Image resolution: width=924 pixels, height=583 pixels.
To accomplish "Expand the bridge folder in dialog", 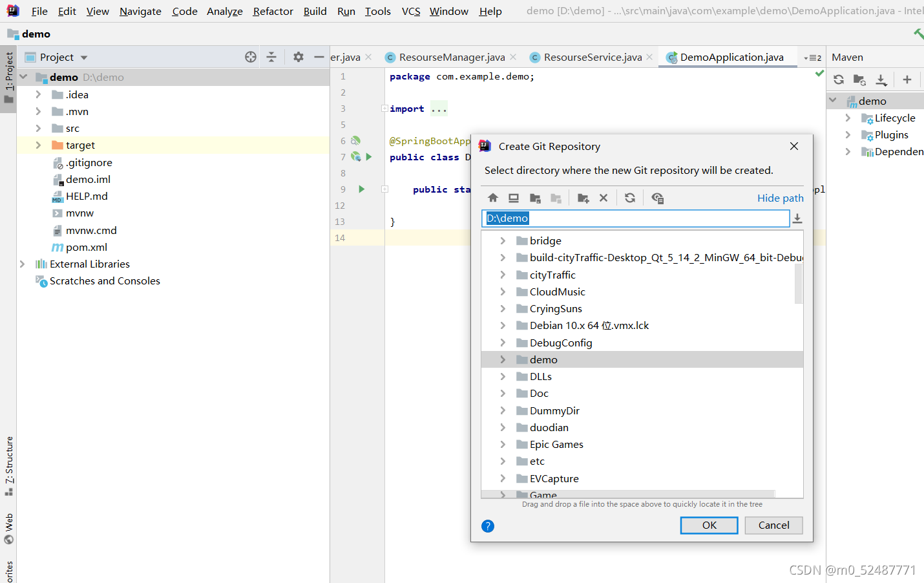I will point(503,240).
